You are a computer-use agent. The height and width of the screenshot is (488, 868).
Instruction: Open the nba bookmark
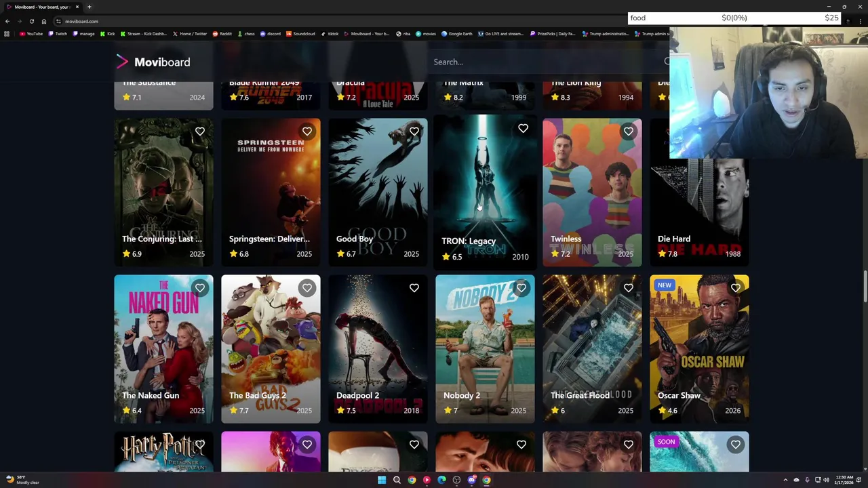point(403,34)
